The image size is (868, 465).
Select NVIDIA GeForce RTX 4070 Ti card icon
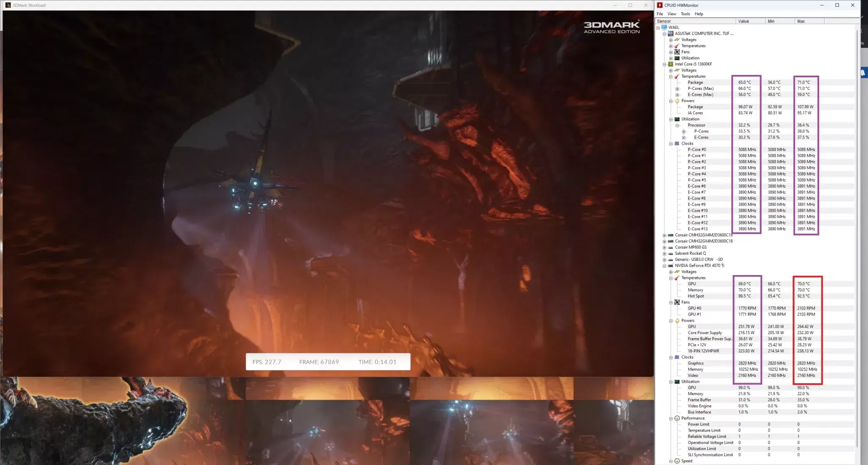coord(670,265)
